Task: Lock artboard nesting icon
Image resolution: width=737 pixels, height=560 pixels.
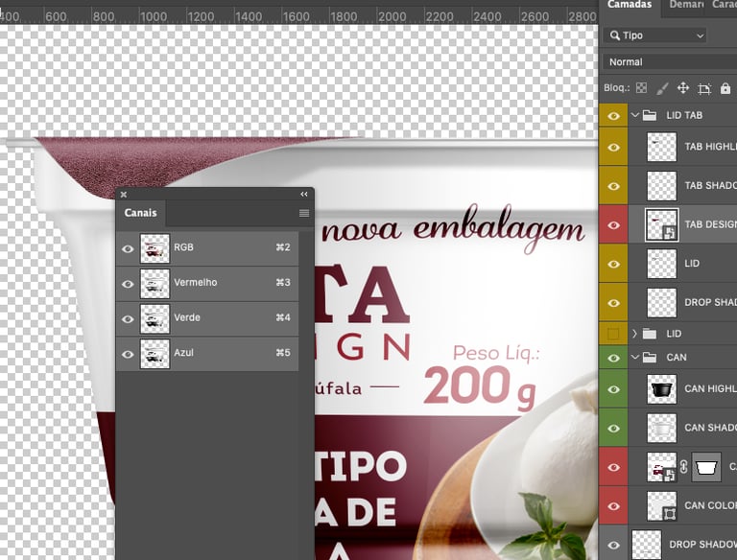Action: (704, 88)
